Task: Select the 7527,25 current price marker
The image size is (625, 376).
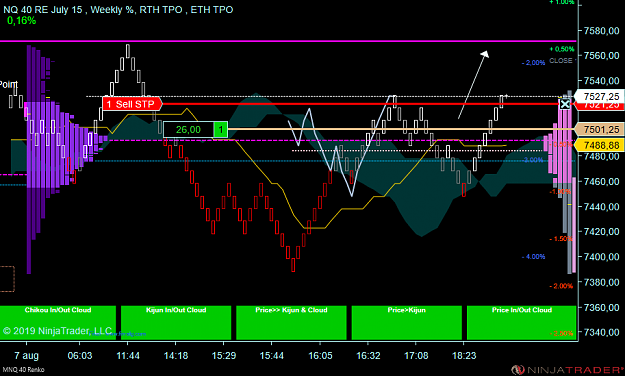Action: 599,96
